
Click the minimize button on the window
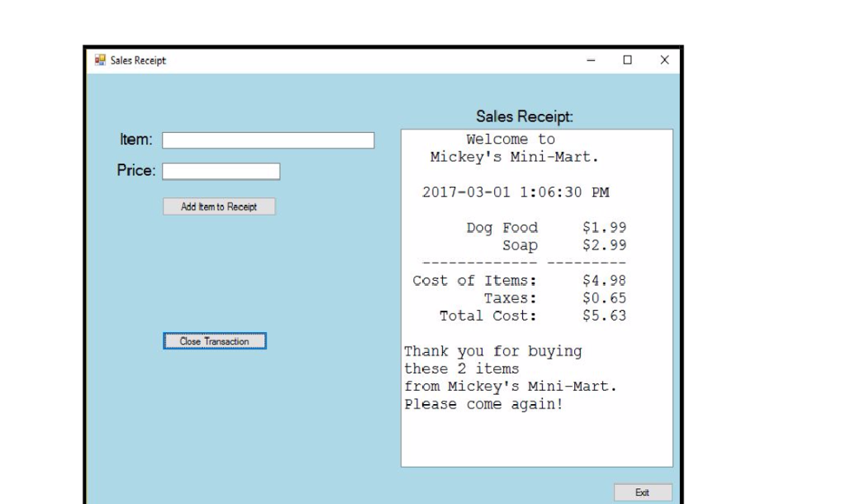click(589, 59)
